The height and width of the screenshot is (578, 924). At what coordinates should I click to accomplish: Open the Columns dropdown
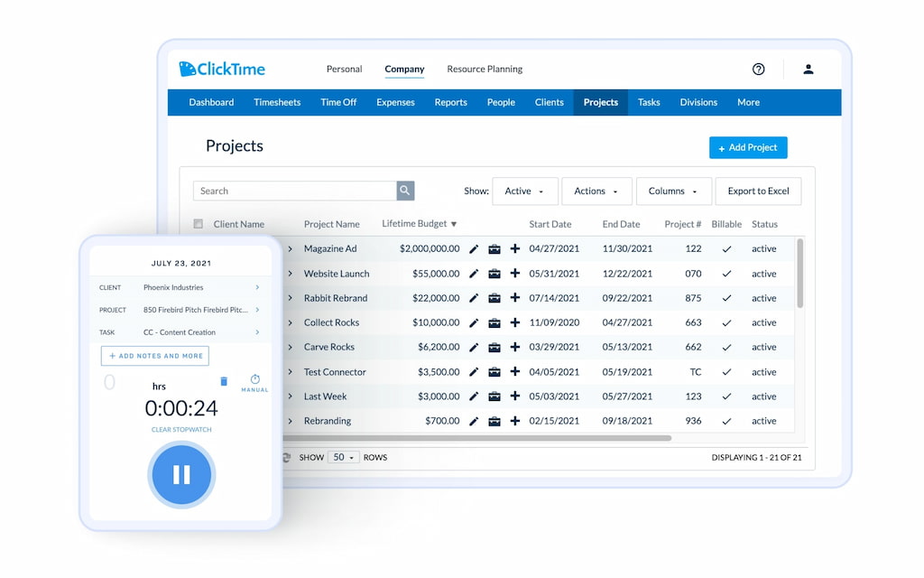pos(673,191)
